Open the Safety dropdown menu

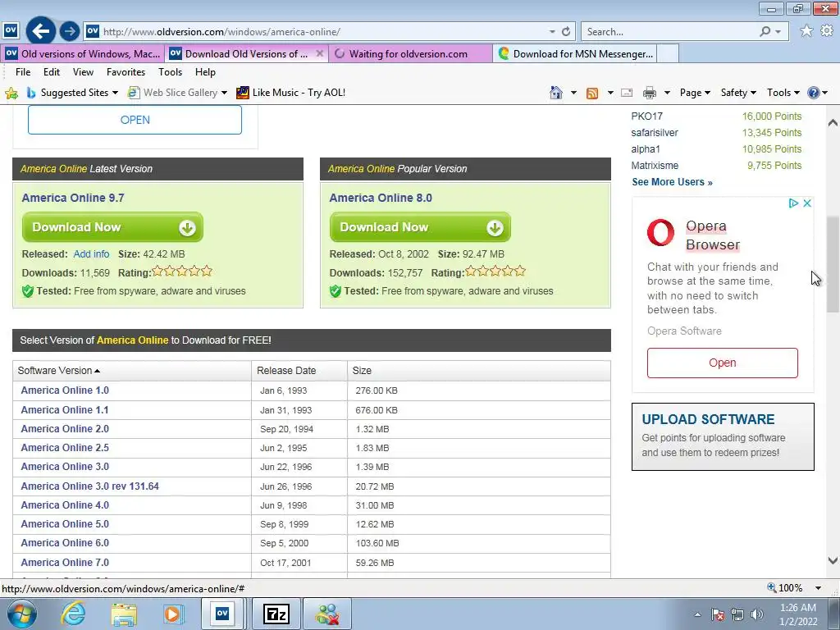738,93
